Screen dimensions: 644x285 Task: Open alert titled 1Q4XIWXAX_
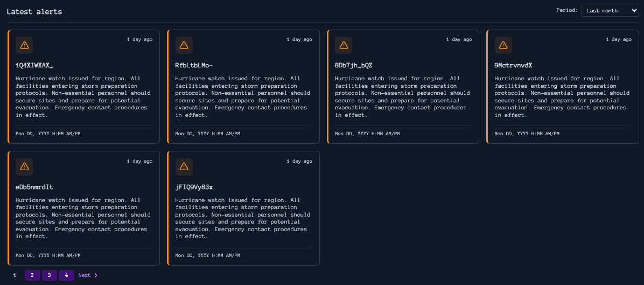[x=34, y=65]
